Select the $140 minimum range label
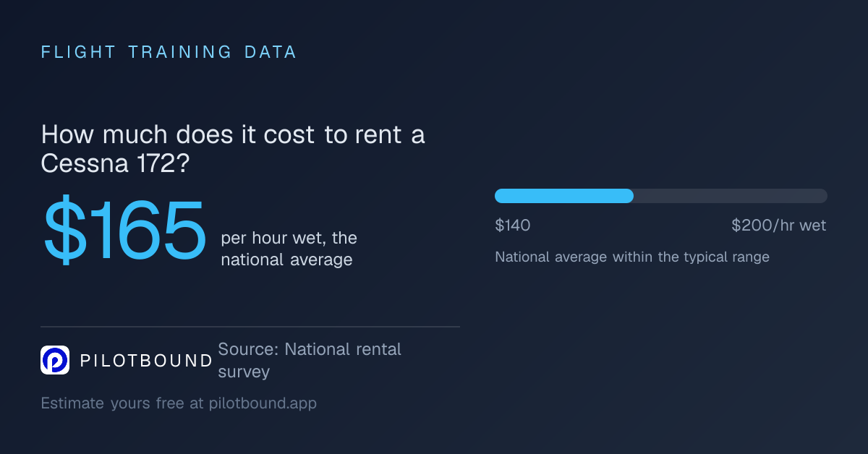This screenshot has width=868, height=454. [x=513, y=226]
